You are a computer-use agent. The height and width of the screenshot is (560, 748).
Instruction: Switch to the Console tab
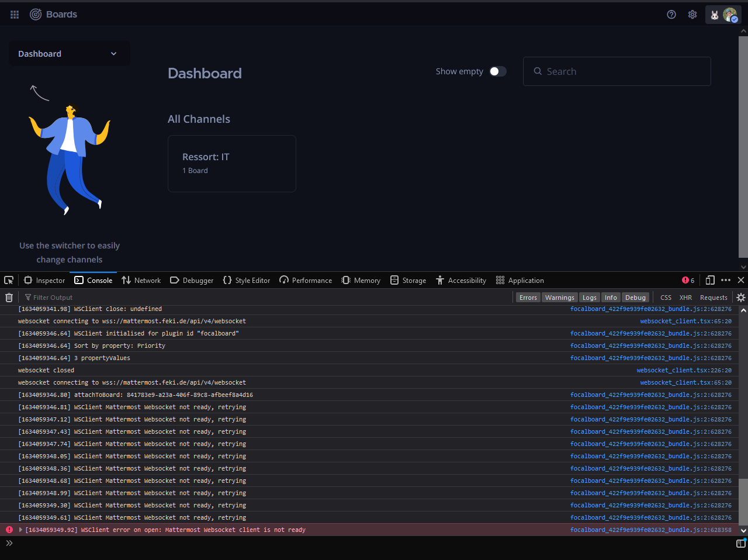(x=93, y=281)
